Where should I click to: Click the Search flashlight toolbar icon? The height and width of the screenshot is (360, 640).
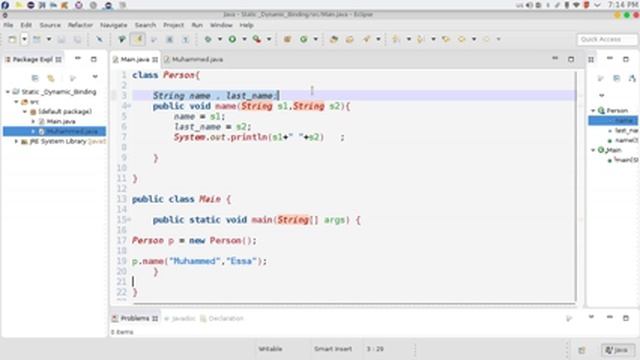point(366,39)
